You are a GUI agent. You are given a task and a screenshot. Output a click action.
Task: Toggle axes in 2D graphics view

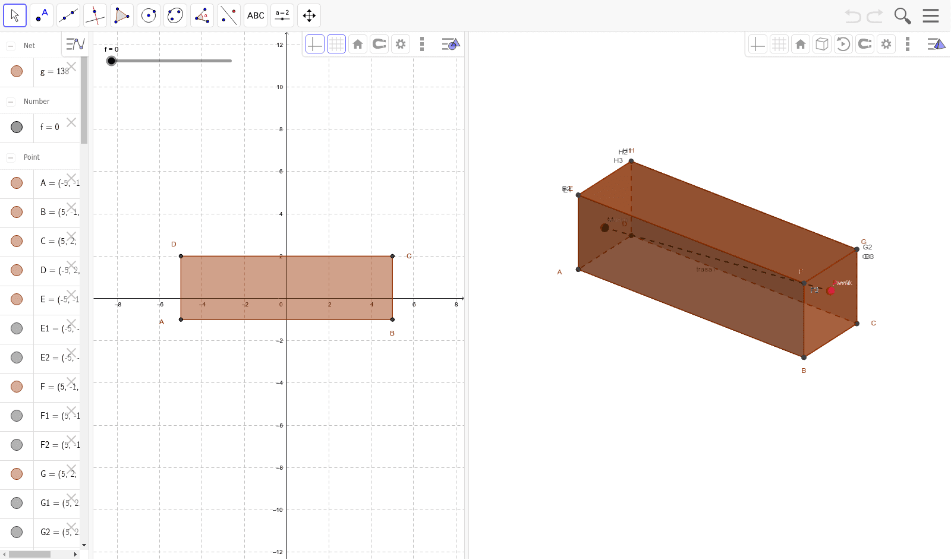[x=315, y=44]
